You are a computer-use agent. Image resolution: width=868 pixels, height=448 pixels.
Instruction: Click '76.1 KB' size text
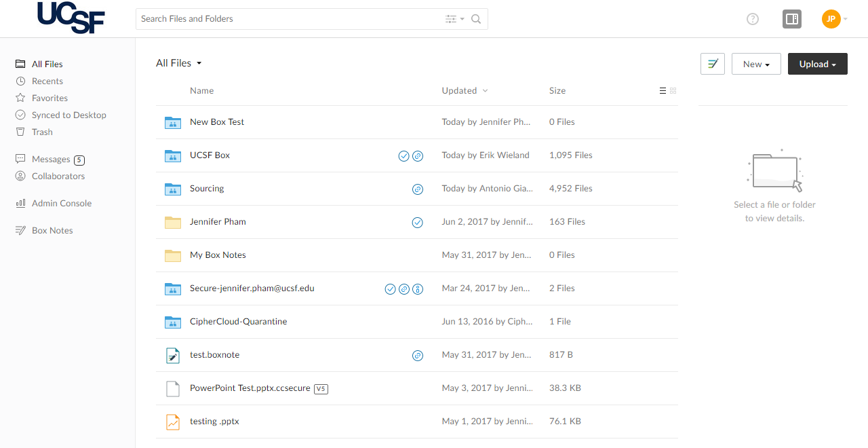click(x=565, y=422)
